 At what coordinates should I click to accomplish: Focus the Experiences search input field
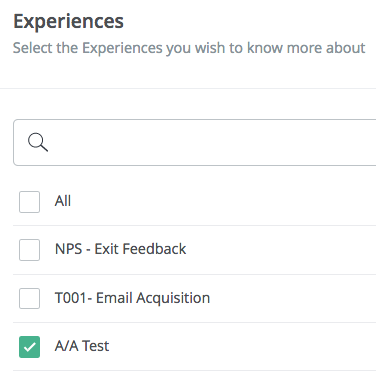click(195, 142)
